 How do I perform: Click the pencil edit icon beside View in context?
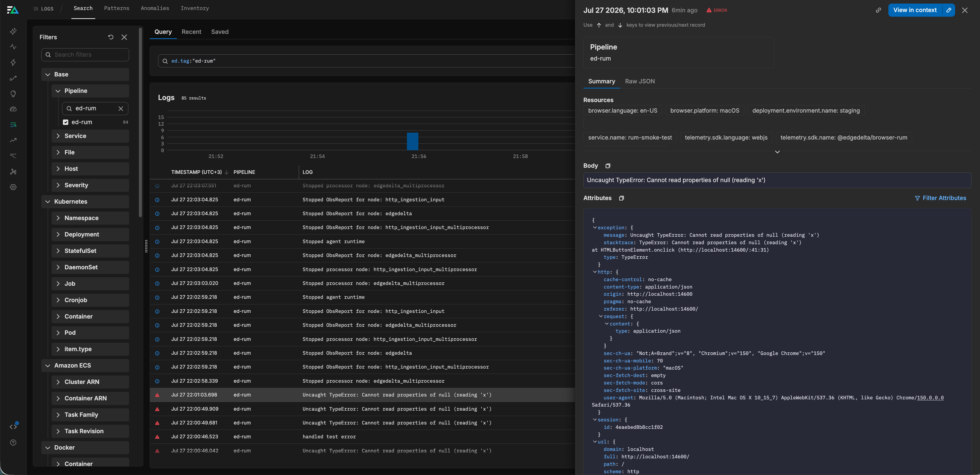click(948, 10)
